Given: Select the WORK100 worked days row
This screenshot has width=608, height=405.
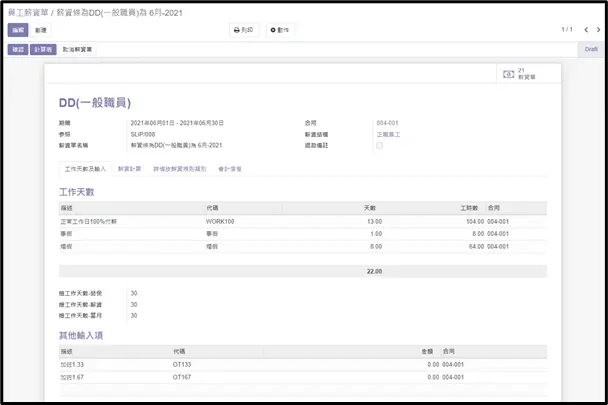Looking at the screenshot, I should [x=303, y=222].
